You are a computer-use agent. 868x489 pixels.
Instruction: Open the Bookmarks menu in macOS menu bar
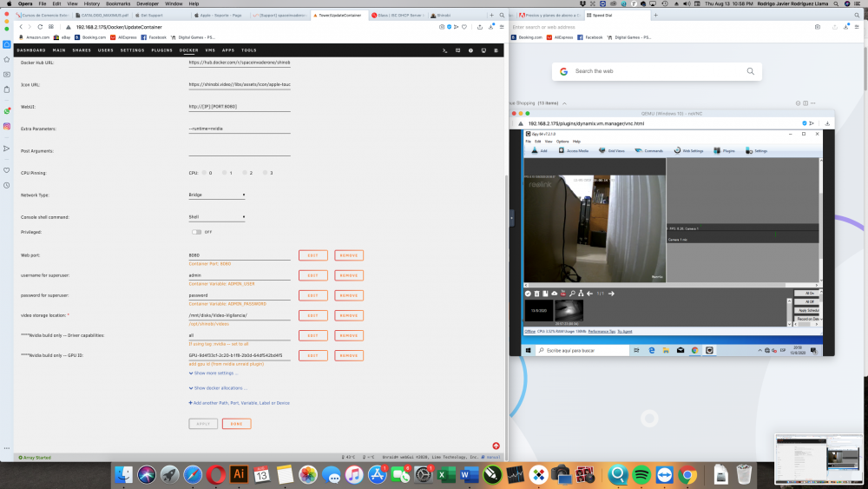(x=118, y=3)
